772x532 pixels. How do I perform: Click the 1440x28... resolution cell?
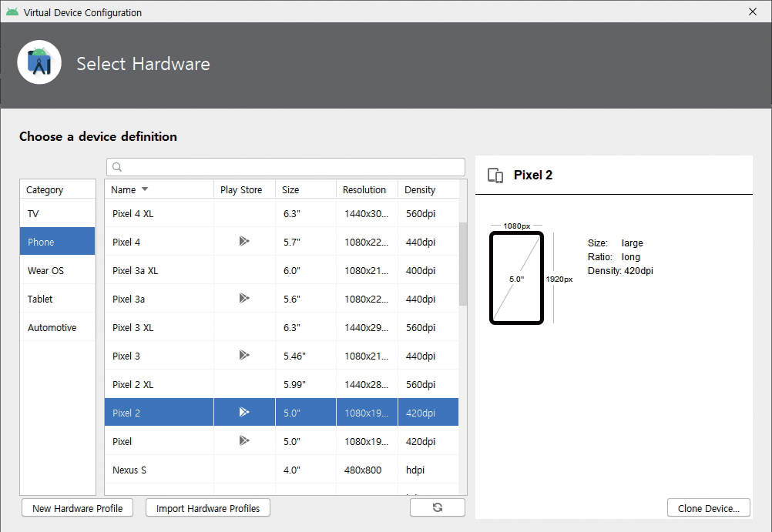tap(366, 385)
